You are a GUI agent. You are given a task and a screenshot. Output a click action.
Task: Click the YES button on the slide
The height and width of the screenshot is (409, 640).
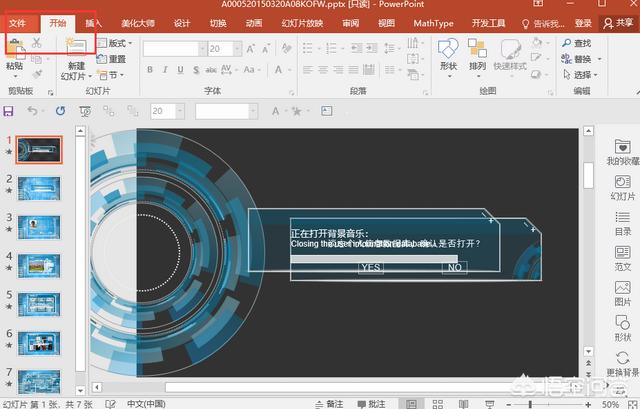click(x=371, y=267)
